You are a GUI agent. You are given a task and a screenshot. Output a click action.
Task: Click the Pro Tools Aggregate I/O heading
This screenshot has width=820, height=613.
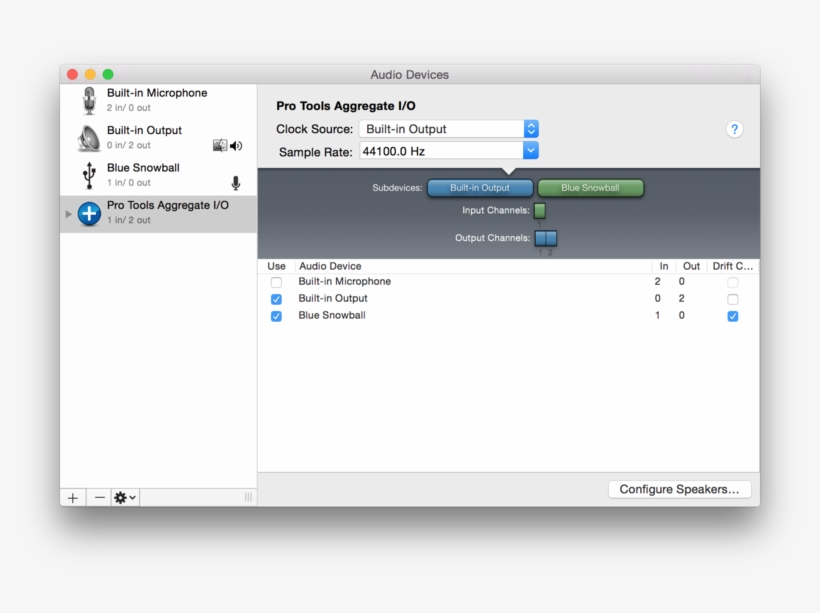click(x=346, y=106)
